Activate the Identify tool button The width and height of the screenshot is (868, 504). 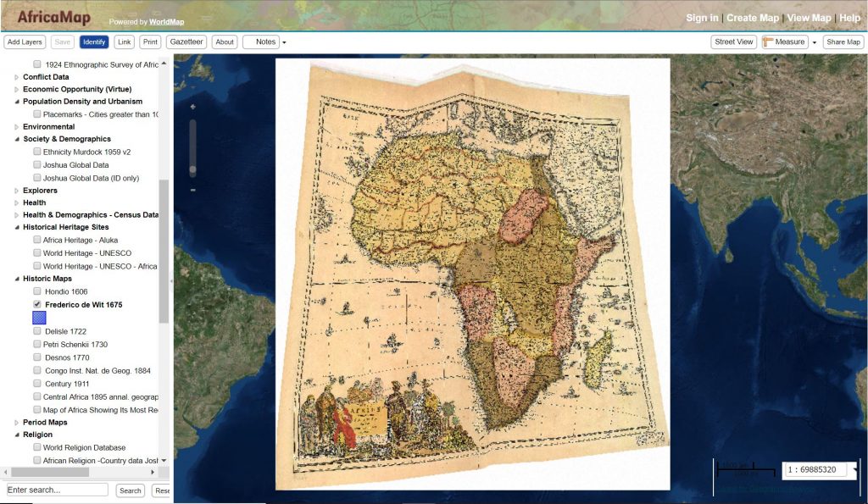click(94, 42)
